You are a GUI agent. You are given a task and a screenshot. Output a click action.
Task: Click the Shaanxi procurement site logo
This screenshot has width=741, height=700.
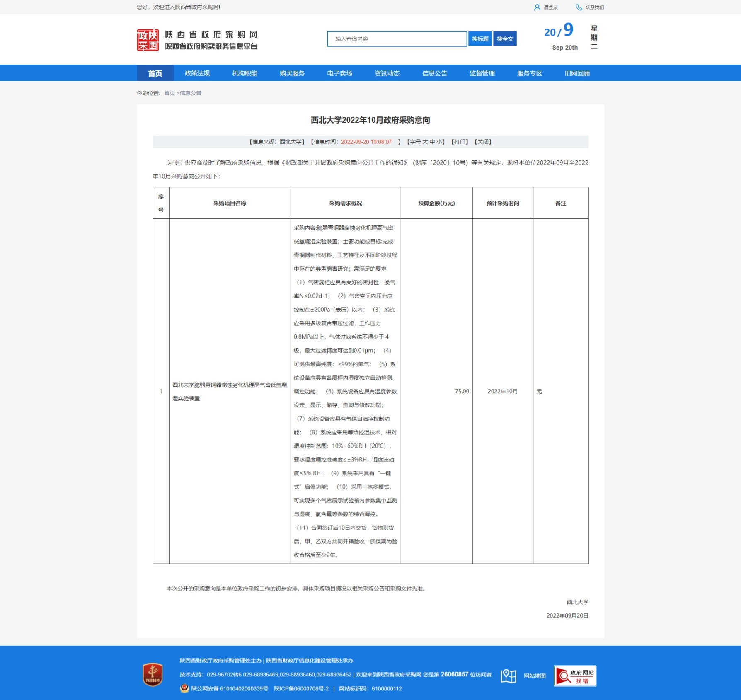[148, 40]
